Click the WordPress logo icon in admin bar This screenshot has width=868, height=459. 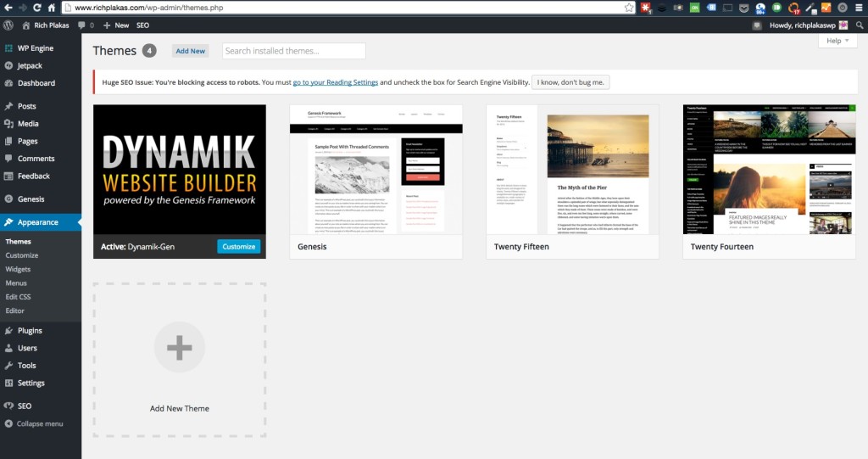pos(8,25)
